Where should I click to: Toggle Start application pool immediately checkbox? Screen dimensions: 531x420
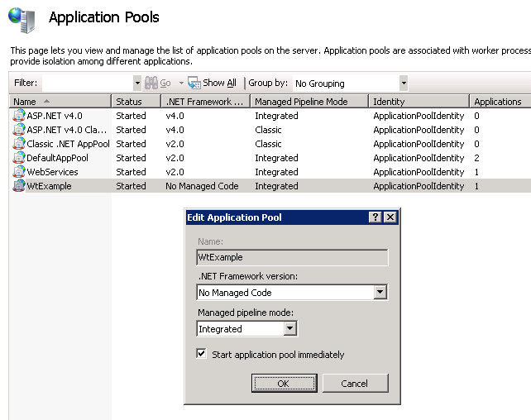click(x=202, y=354)
